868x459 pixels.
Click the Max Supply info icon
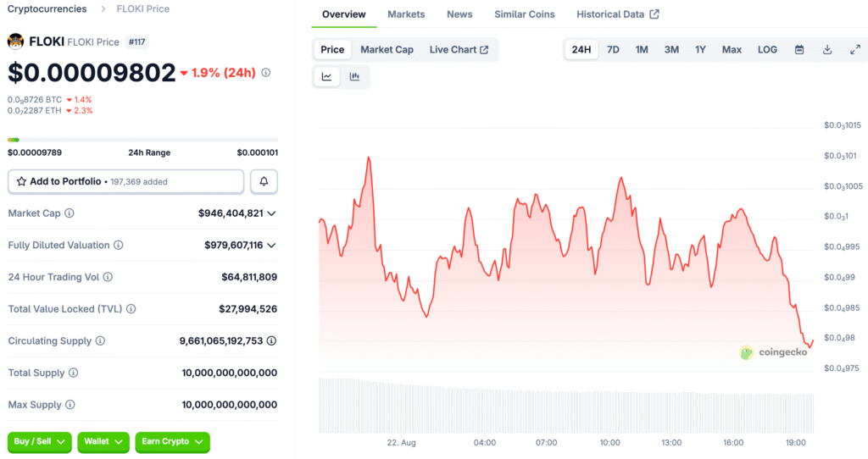(70, 405)
